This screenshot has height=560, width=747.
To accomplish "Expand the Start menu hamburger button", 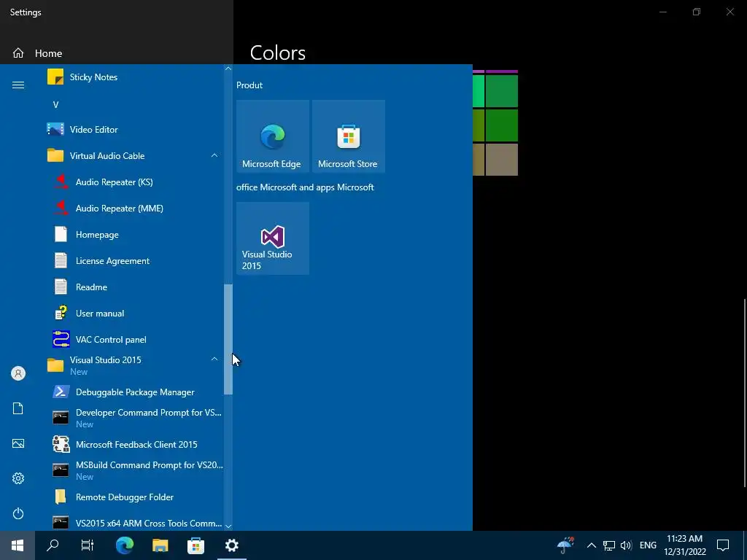I will click(x=18, y=85).
